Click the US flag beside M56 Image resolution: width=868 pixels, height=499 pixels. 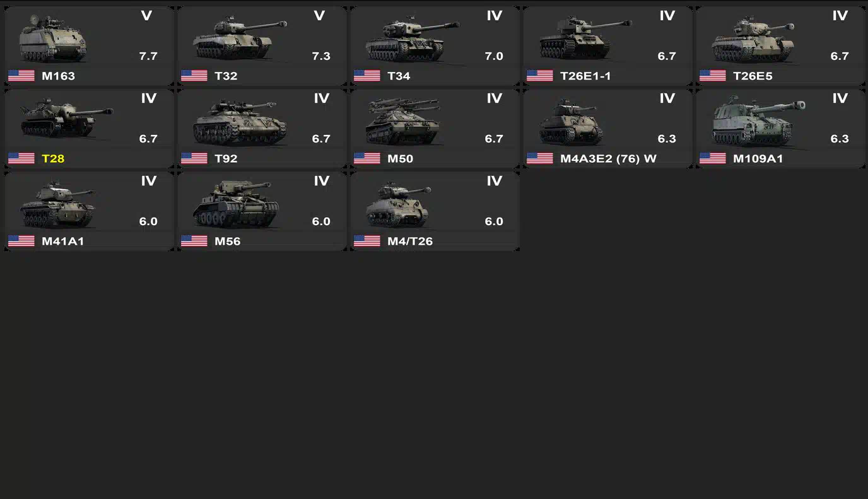(x=194, y=241)
